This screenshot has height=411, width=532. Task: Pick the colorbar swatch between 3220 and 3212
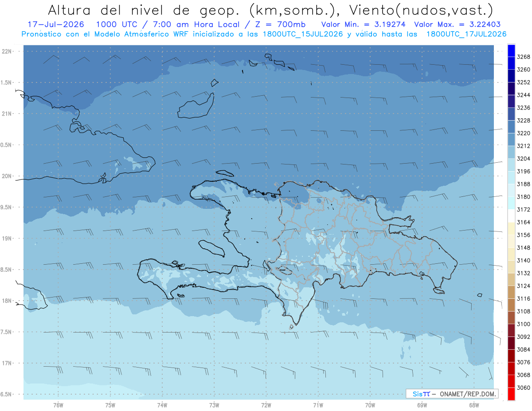(511, 140)
